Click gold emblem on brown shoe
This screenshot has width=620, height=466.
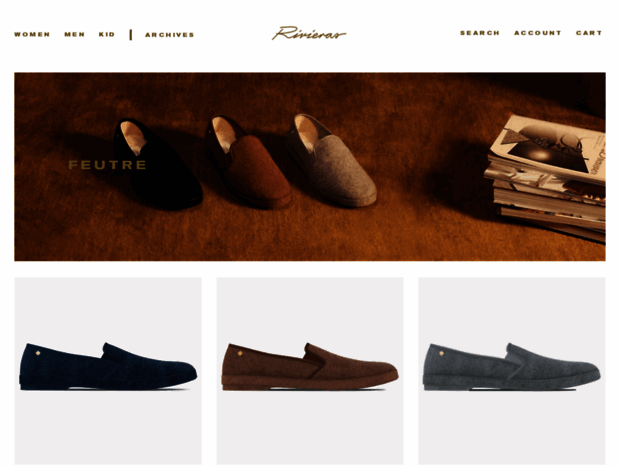[240, 353]
